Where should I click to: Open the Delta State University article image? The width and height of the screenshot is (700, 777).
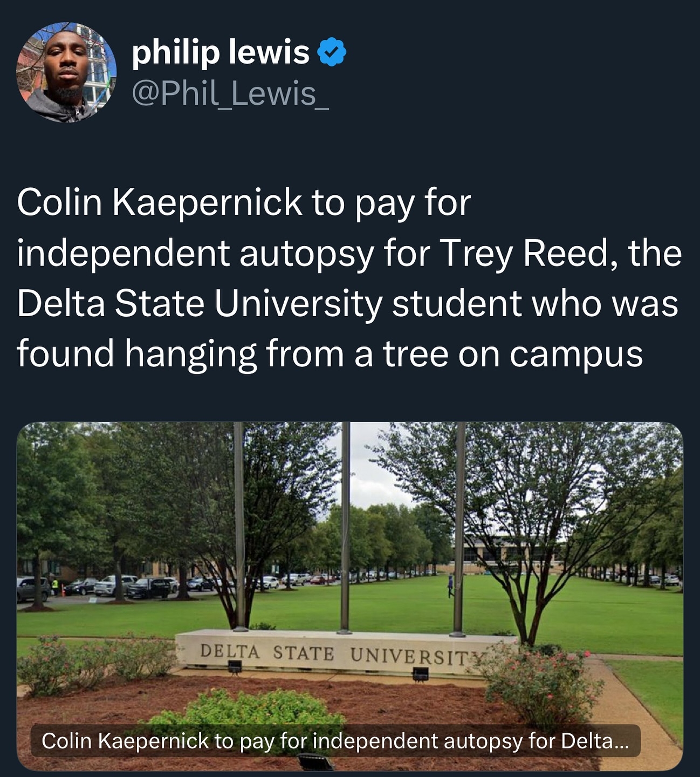[x=350, y=596]
